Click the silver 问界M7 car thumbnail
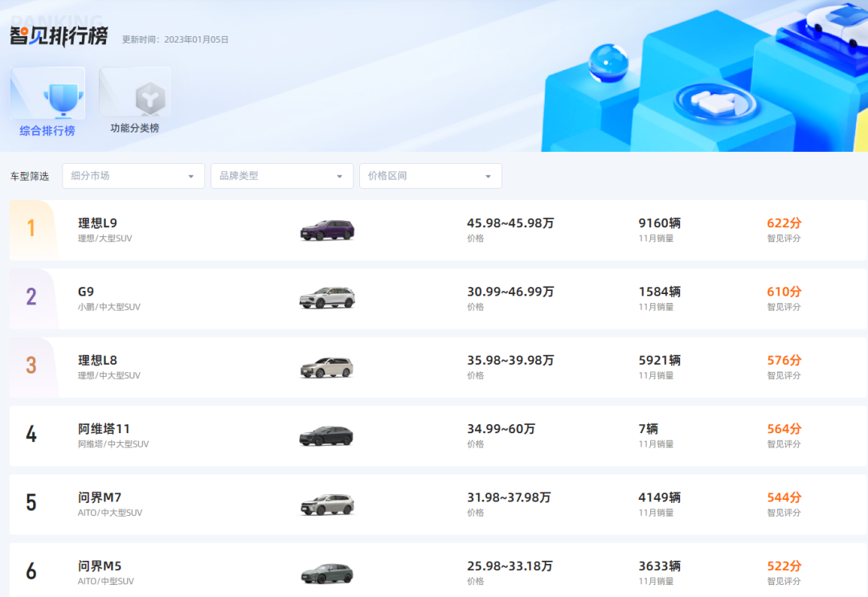868x597 pixels. coord(327,505)
